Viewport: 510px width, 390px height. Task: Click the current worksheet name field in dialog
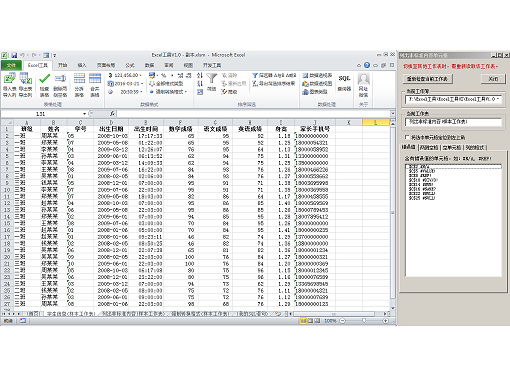coord(453,122)
